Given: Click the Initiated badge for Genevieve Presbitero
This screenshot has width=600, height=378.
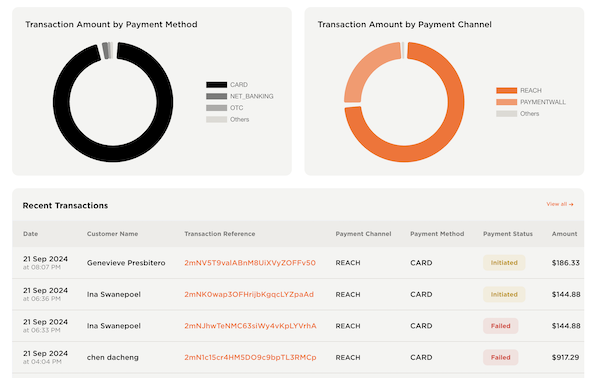Looking at the screenshot, I should click(x=504, y=263).
